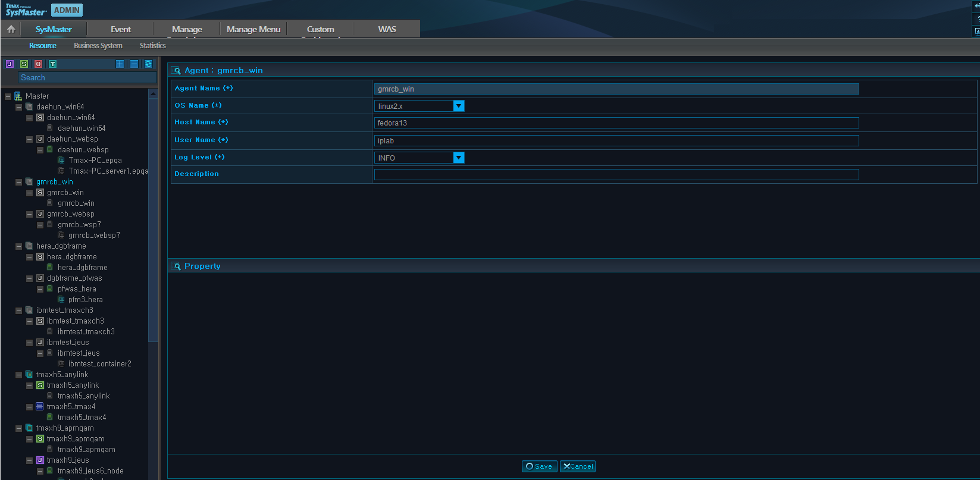The height and width of the screenshot is (480, 980).
Task: Click the Description field
Action: (x=616, y=175)
